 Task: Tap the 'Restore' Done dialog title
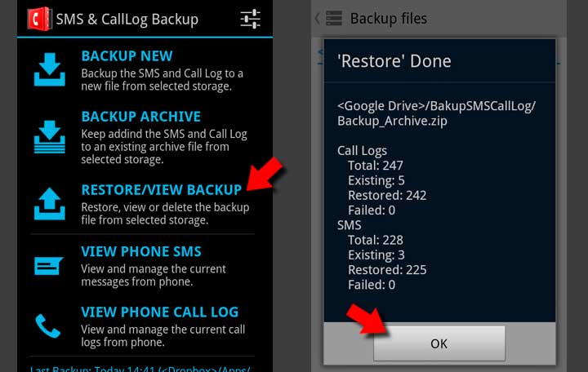(394, 61)
